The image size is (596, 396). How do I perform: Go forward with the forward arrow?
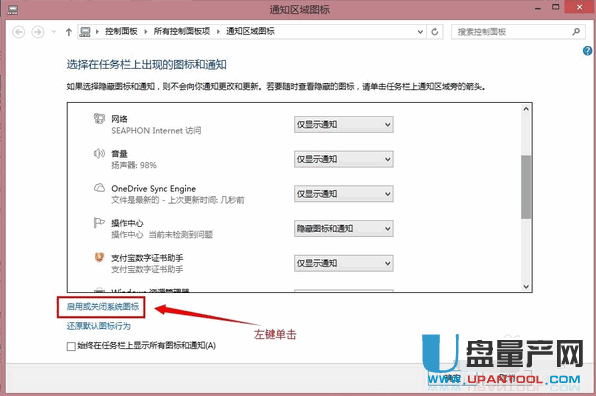(37, 32)
